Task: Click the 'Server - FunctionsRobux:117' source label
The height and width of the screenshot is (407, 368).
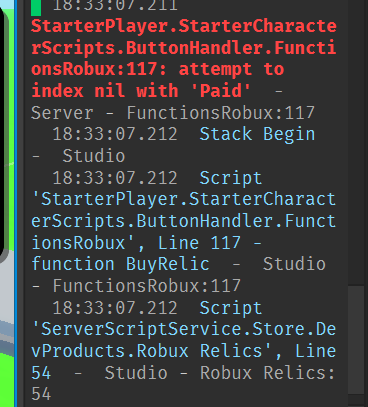Action: [173, 113]
